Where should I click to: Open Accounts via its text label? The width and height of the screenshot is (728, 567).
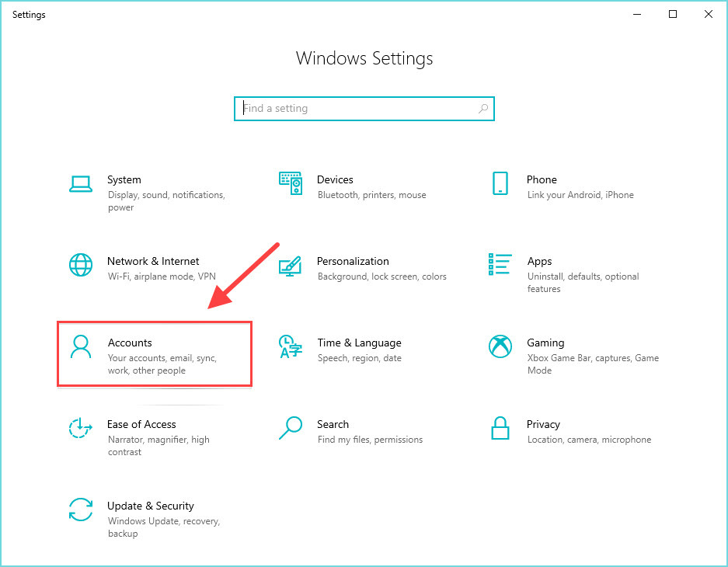tap(130, 343)
